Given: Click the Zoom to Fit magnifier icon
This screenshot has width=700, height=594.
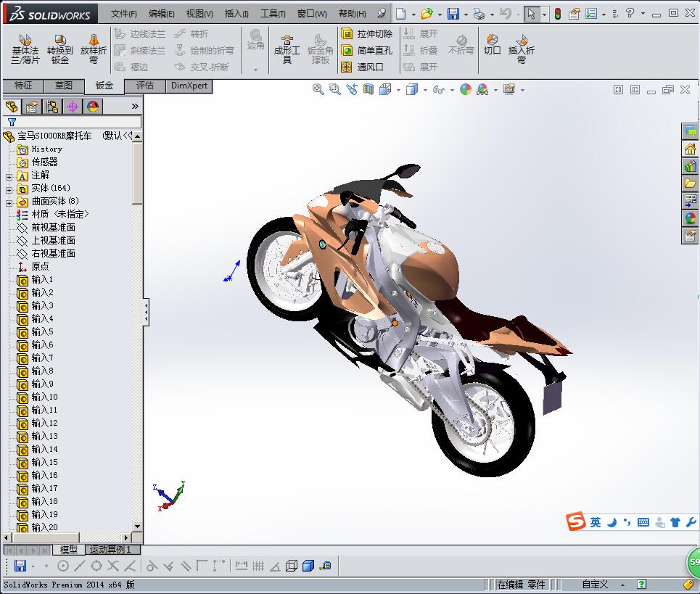Looking at the screenshot, I should click(x=318, y=90).
